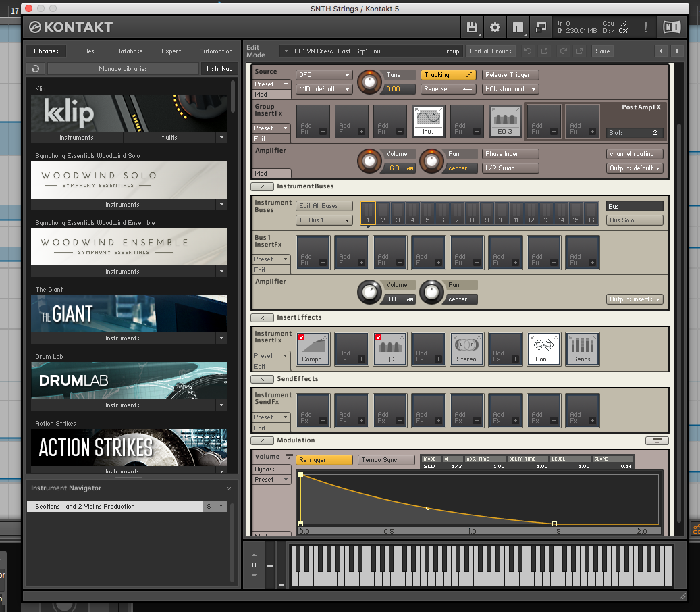
Task: Select bus 5 in the Instrument Buses strip
Action: 427,213
